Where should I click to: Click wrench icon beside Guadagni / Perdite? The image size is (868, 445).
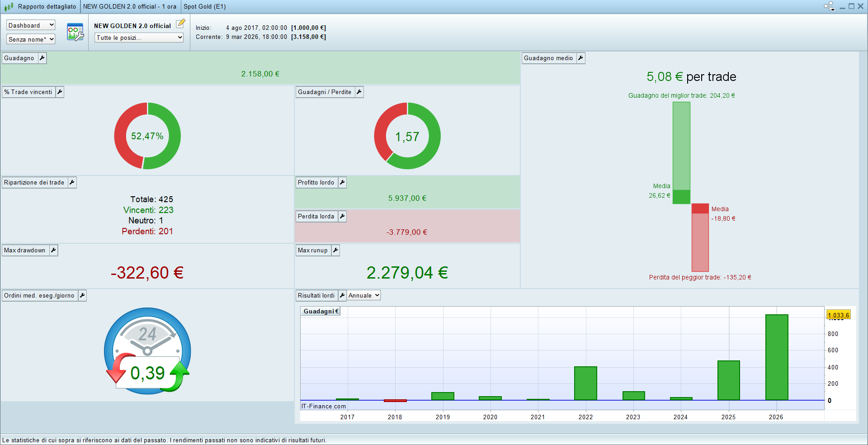coord(359,92)
